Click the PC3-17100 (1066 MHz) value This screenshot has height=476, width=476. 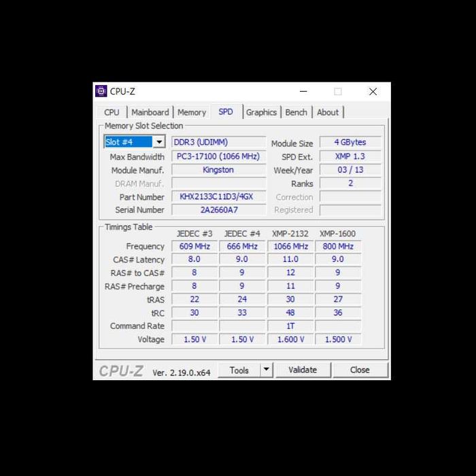[218, 156]
